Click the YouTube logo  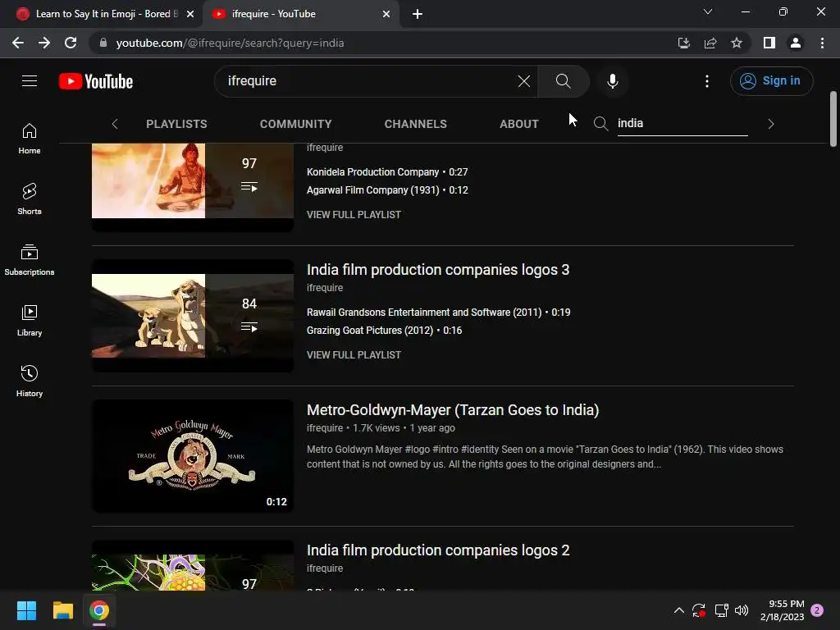96,81
